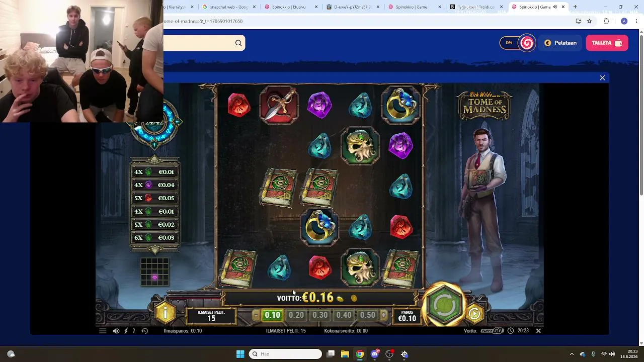The height and width of the screenshot is (362, 644).
Task: Spin the reels with the green spin button
Action: [x=444, y=305]
